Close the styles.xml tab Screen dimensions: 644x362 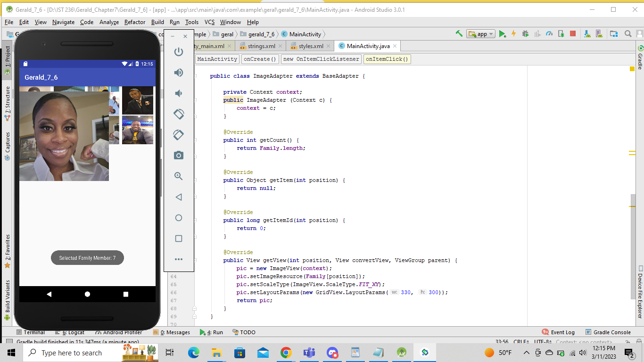pos(328,46)
